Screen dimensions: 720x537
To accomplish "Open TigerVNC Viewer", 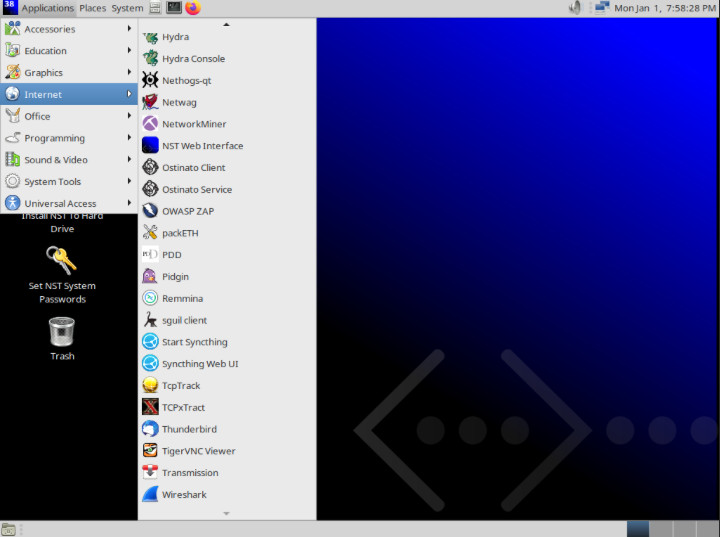I will [x=227, y=451].
